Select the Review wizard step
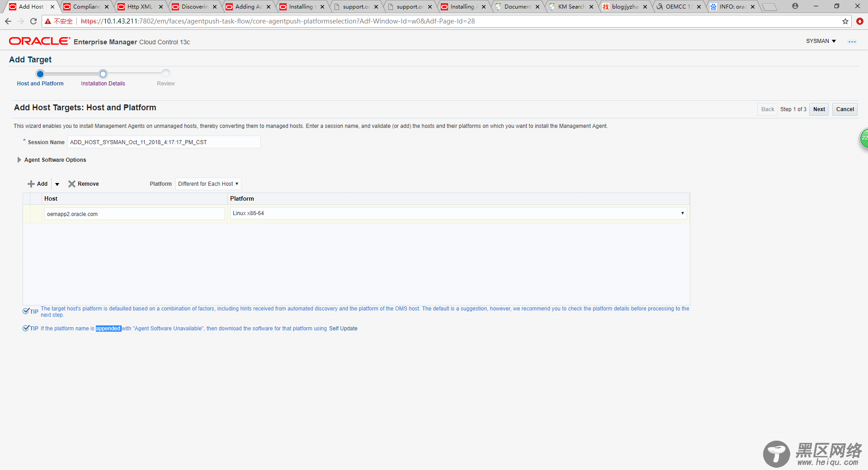Image resolution: width=868 pixels, height=470 pixels. click(166, 78)
